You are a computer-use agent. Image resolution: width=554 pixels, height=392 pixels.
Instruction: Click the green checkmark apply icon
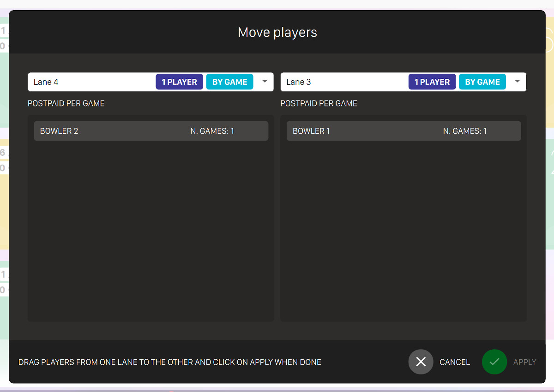[x=494, y=362]
